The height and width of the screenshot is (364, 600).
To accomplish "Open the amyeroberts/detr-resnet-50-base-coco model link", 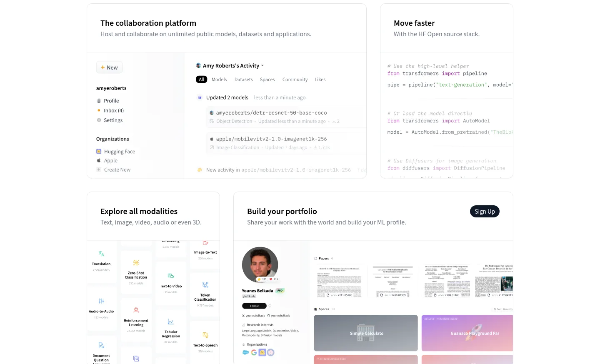I will coord(271,113).
